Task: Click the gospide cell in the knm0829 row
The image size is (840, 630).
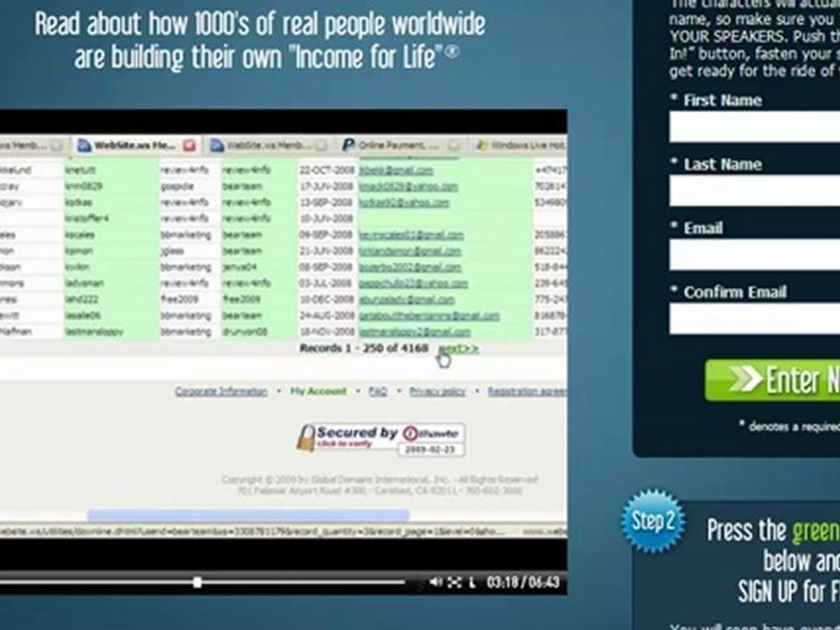Action: [x=177, y=186]
